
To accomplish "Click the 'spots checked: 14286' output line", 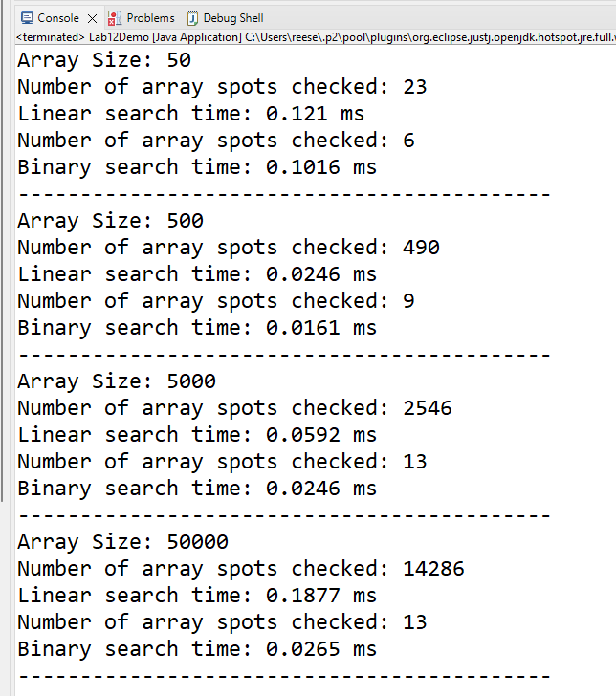I will 241,569.
